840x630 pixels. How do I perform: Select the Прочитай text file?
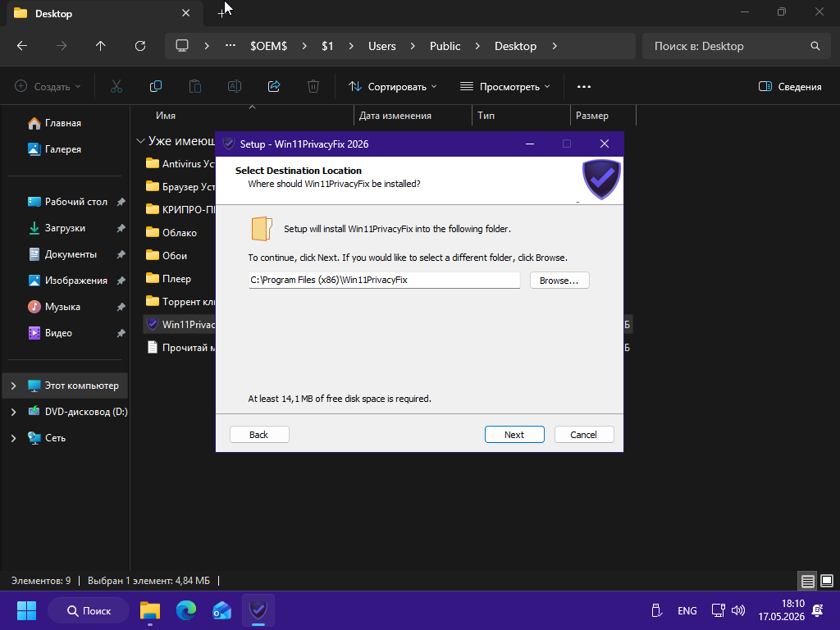tap(180, 348)
